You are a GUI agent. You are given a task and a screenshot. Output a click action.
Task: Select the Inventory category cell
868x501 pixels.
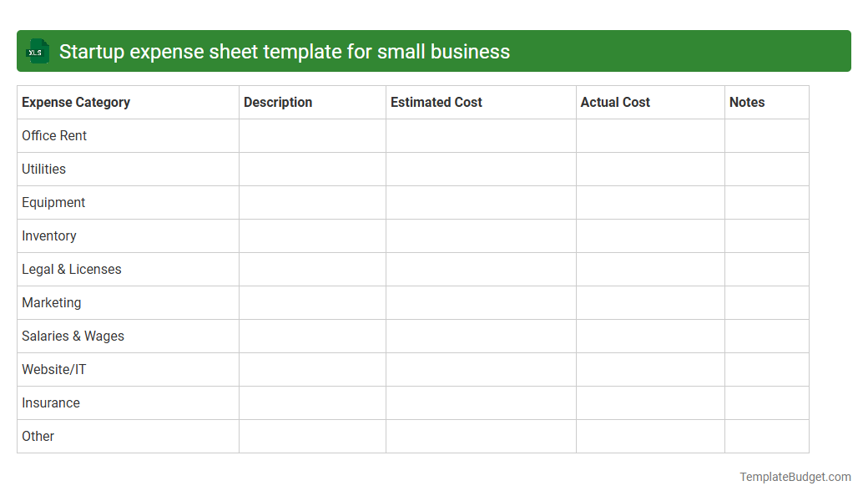pyautogui.click(x=49, y=235)
